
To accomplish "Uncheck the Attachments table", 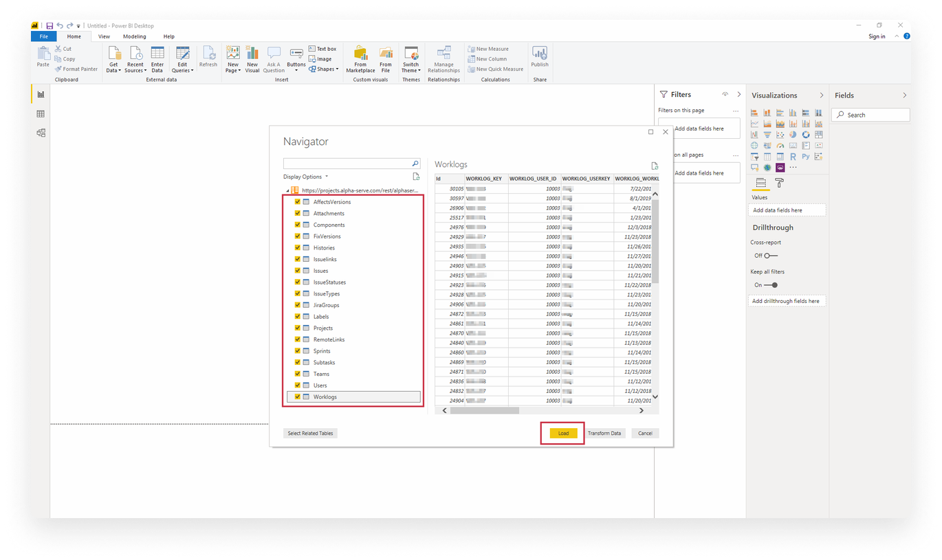I will (298, 213).
